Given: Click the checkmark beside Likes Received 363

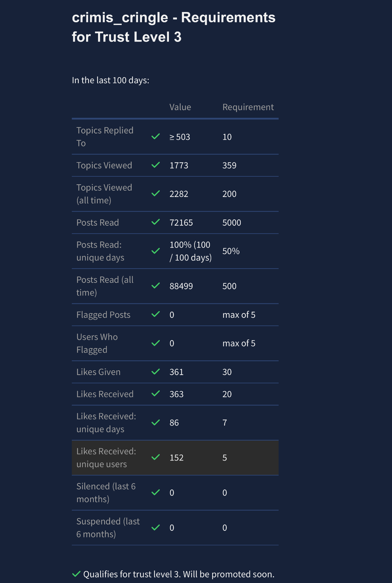Looking at the screenshot, I should point(156,394).
